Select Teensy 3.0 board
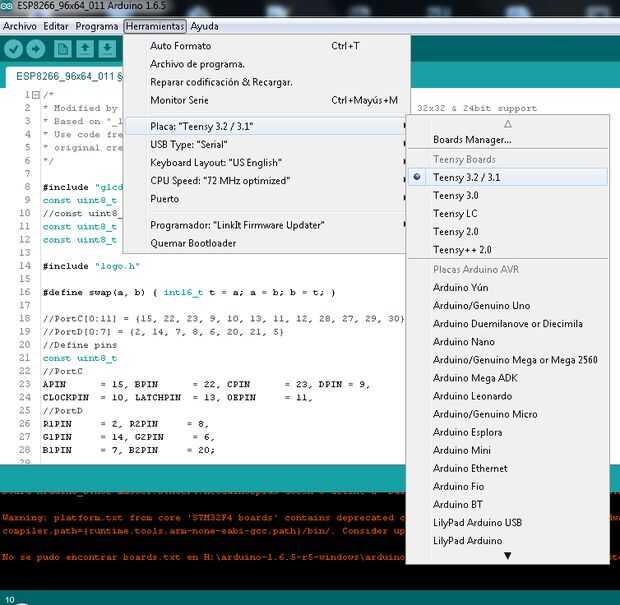 pos(508,195)
